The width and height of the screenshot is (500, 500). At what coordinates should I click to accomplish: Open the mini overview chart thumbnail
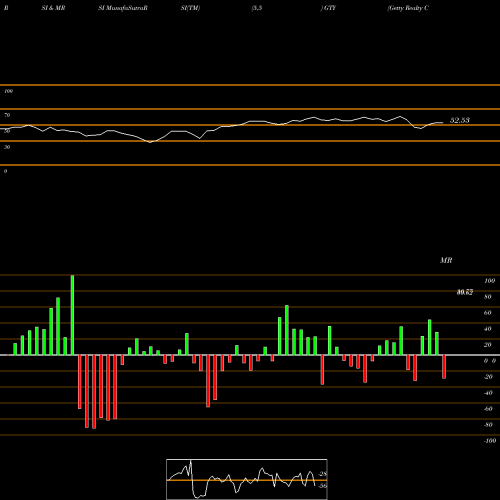[x=247, y=479]
